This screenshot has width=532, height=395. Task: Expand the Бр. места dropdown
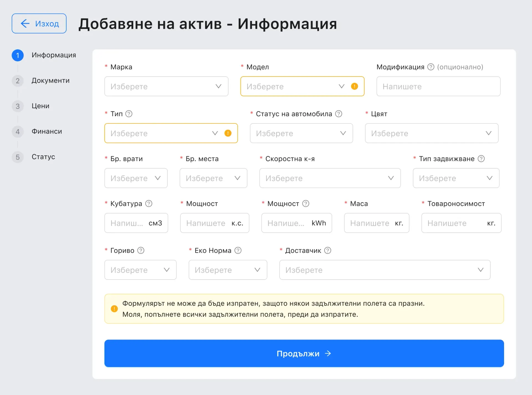(x=213, y=178)
